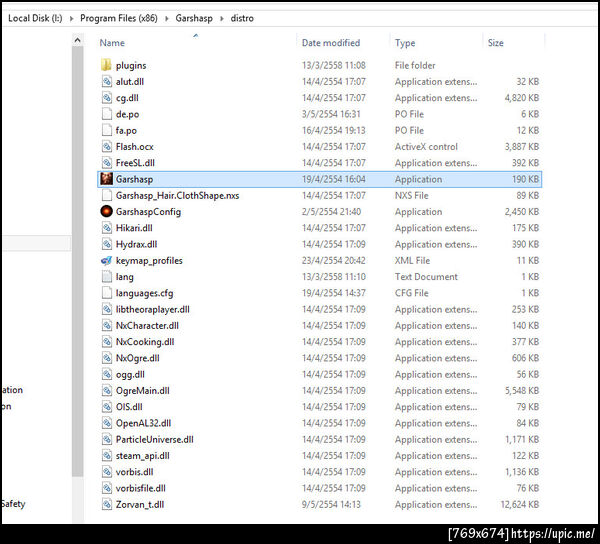This screenshot has height=544, width=600.
Task: Sort files by Size column header
Action: [x=496, y=43]
